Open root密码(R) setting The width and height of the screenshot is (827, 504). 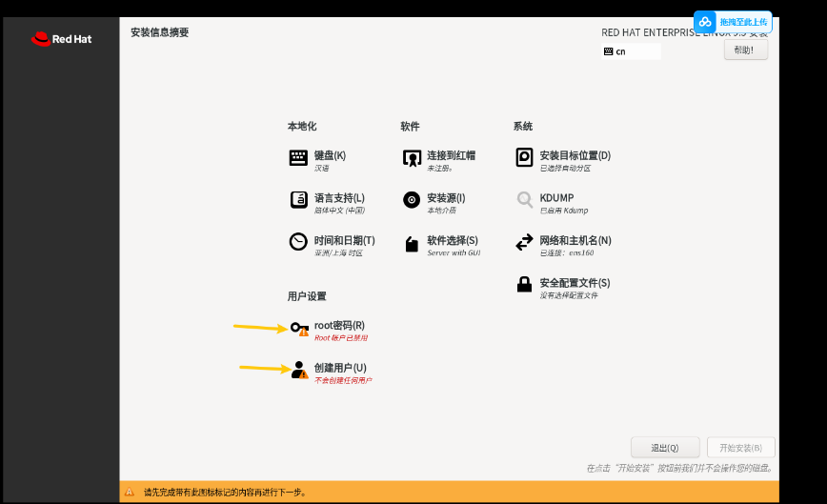339,325
